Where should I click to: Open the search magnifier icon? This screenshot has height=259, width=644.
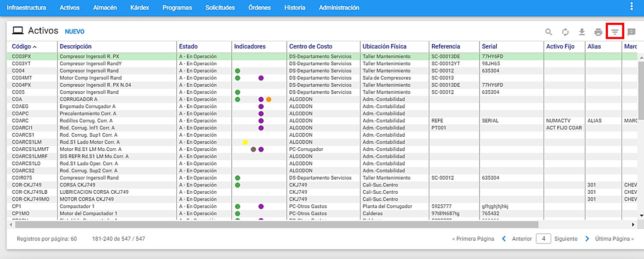point(549,32)
